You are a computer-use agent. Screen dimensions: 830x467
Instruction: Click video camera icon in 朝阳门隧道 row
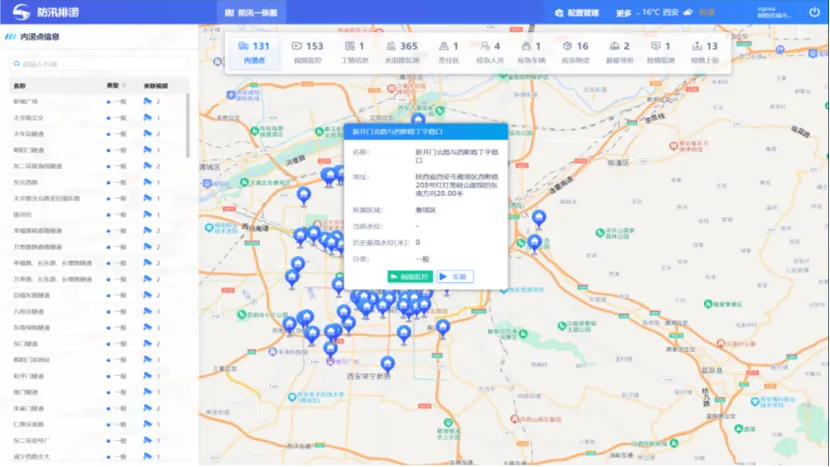(x=148, y=150)
